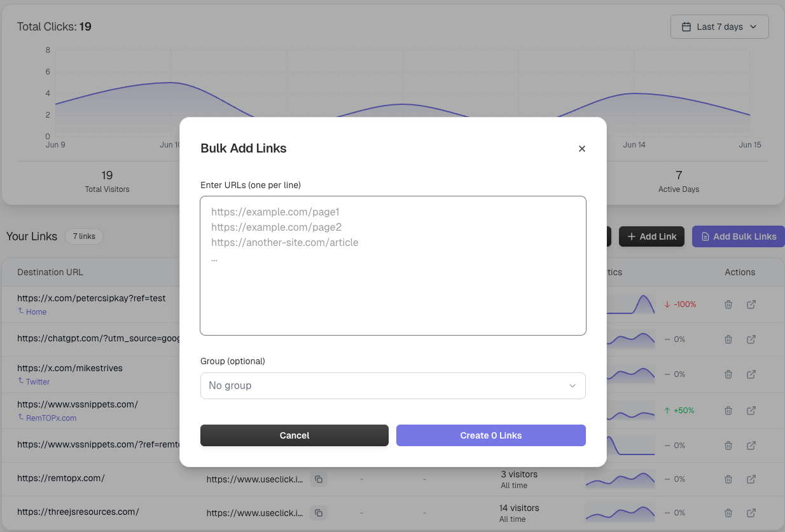Click the RemTOPx.com group link
Image resolution: width=785 pixels, height=532 pixels.
[51, 418]
